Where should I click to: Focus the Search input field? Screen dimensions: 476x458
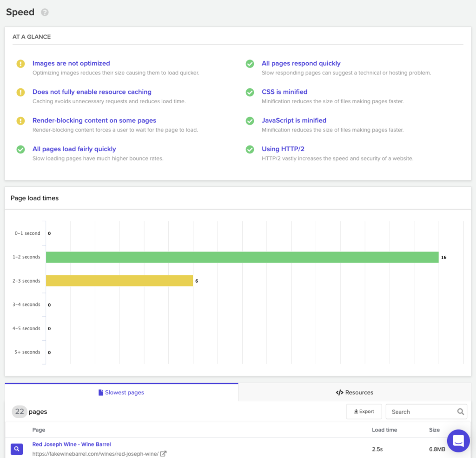[426, 412]
